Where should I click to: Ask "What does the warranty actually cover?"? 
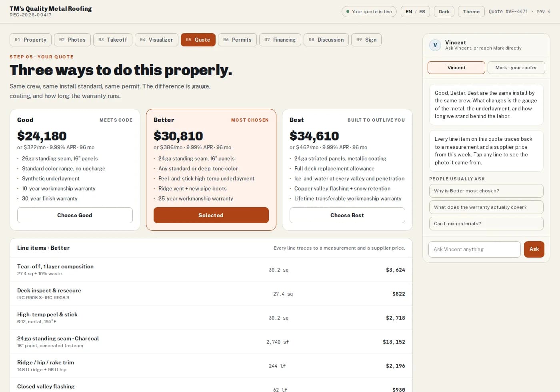[486, 207]
